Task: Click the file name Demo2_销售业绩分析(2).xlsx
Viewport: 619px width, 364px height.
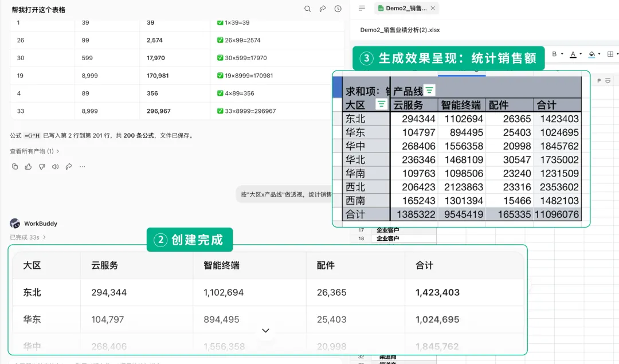Action: click(400, 30)
